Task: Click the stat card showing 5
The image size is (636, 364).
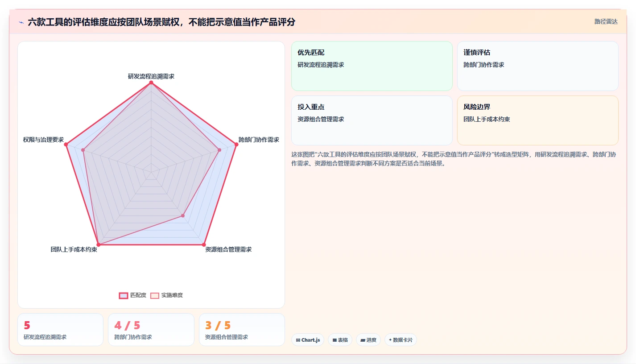Action: click(60, 330)
